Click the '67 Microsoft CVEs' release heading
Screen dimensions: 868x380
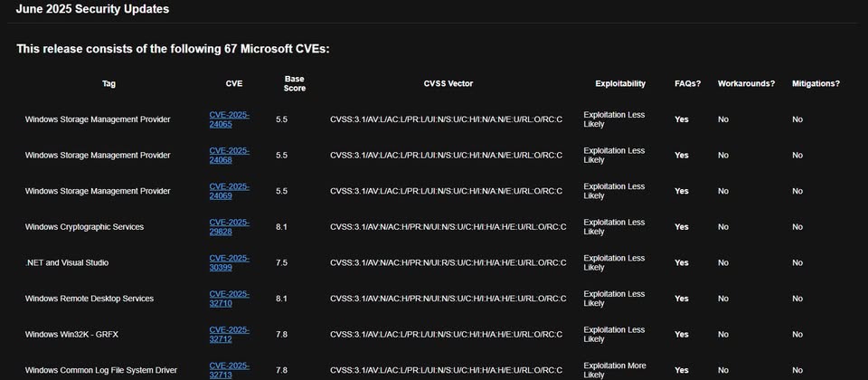click(x=174, y=49)
